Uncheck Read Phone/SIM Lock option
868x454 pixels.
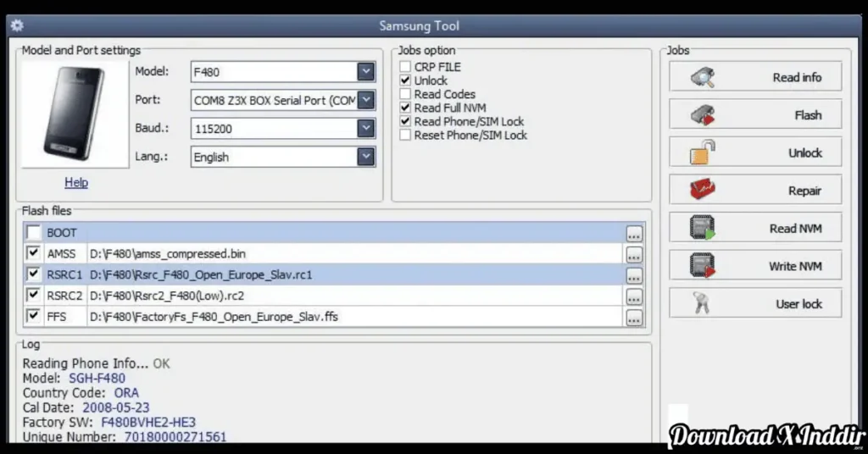pyautogui.click(x=405, y=121)
